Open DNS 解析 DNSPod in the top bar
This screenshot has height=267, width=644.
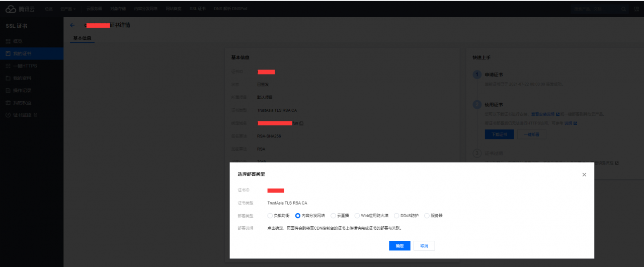(x=230, y=9)
